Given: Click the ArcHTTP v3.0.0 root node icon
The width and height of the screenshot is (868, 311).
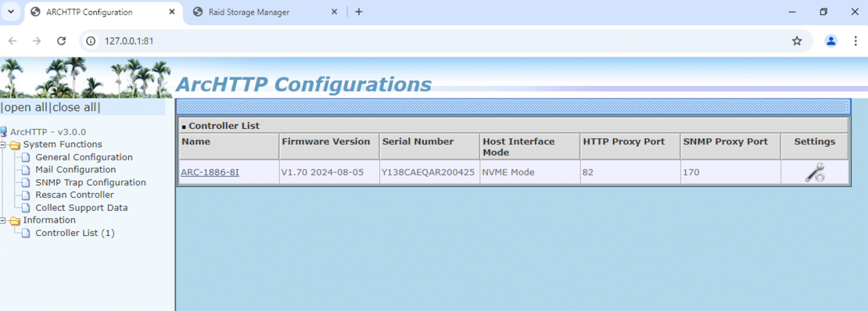Looking at the screenshot, I should 4,132.
